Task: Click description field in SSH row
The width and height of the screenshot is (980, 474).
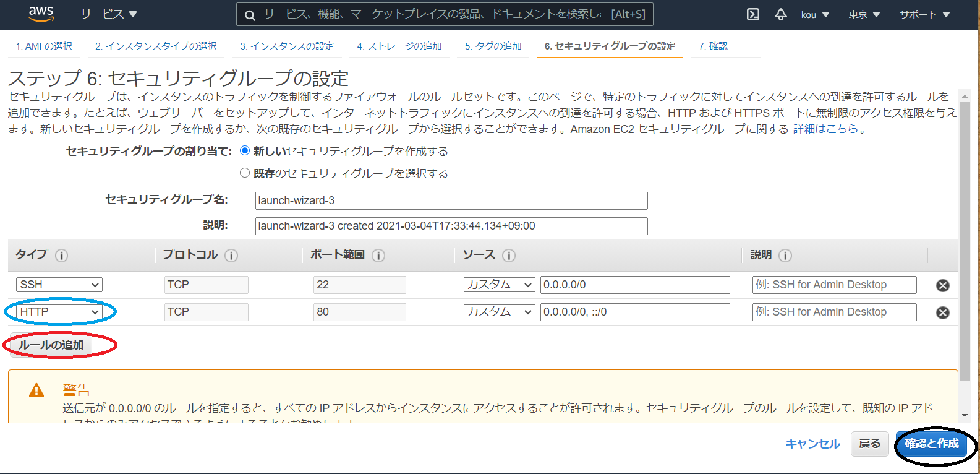Action: pyautogui.click(x=835, y=285)
